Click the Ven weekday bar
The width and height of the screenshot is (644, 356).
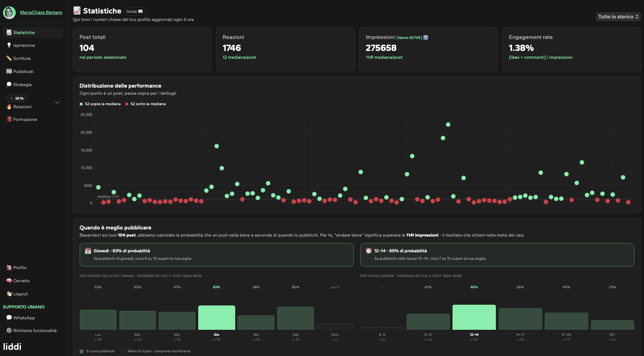pos(256,322)
